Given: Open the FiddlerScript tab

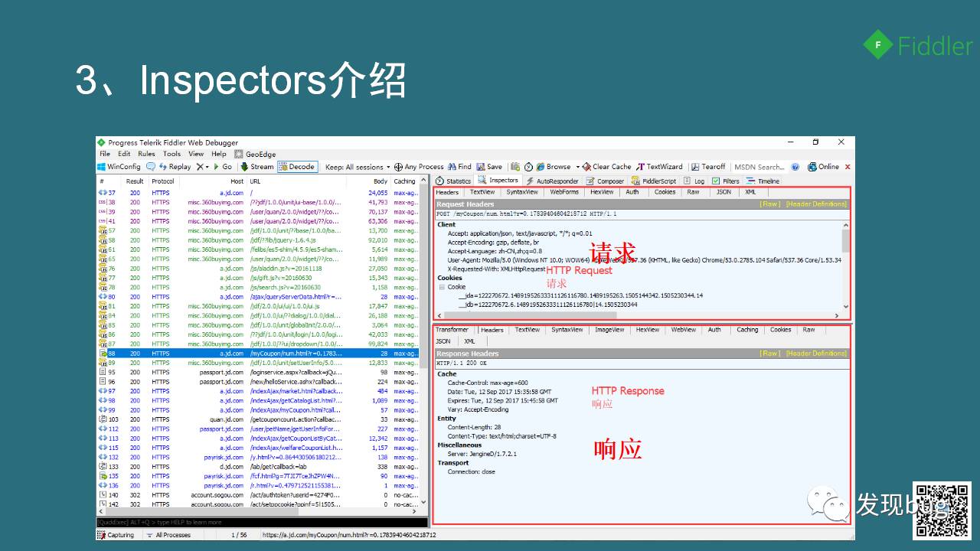Looking at the screenshot, I should click(654, 181).
